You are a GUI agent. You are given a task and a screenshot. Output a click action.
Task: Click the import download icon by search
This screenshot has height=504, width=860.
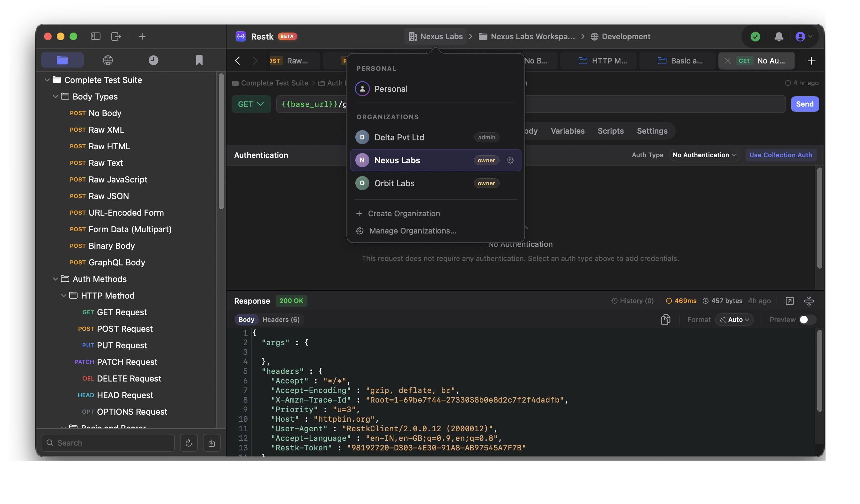tap(211, 442)
